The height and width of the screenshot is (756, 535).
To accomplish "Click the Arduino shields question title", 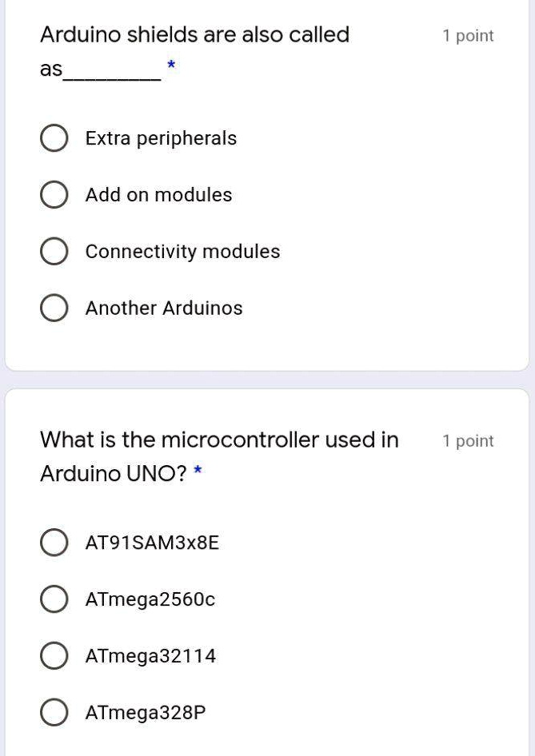I will tap(195, 51).
